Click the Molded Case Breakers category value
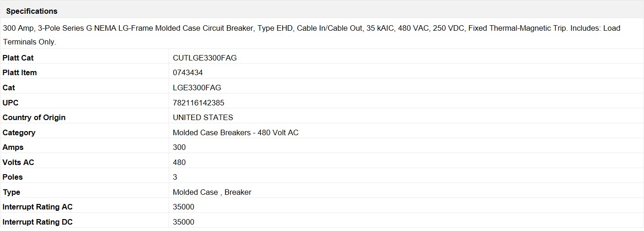The width and height of the screenshot is (644, 231). coord(236,132)
